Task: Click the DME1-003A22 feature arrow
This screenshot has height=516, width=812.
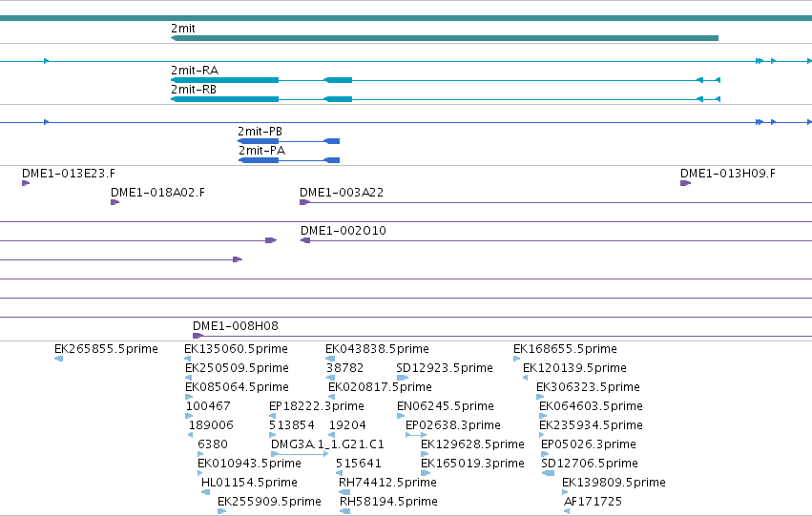Action: 304,202
